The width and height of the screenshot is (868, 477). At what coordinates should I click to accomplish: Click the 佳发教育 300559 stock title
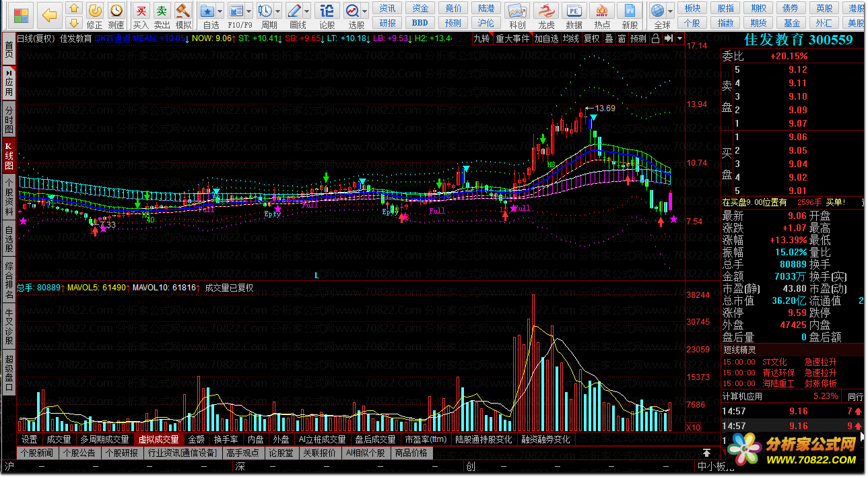(798, 40)
